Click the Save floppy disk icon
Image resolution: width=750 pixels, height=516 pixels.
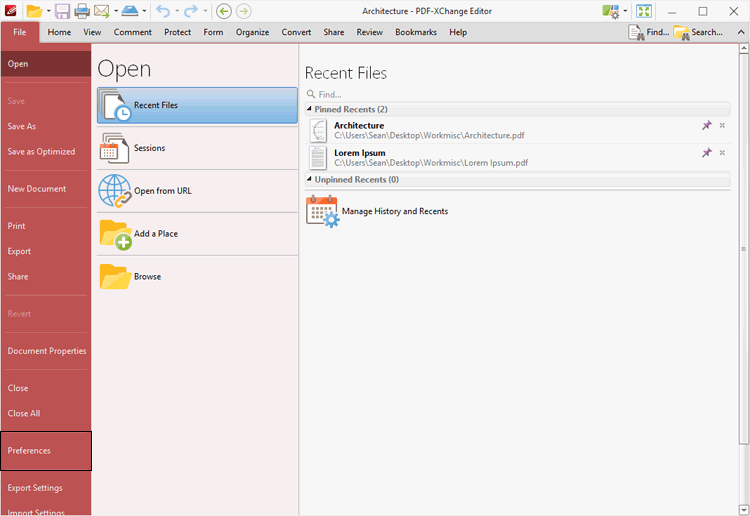[63, 11]
